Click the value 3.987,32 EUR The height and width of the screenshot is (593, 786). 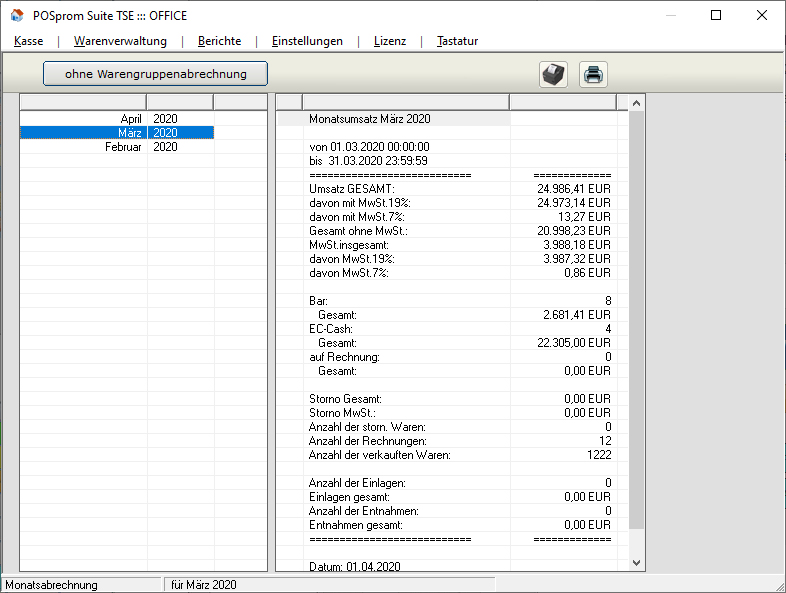(577, 259)
